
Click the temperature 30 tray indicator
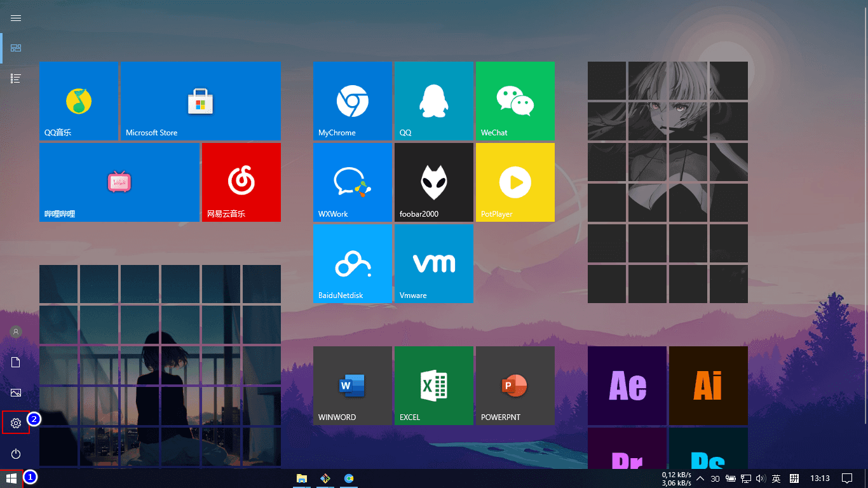[715, 478]
